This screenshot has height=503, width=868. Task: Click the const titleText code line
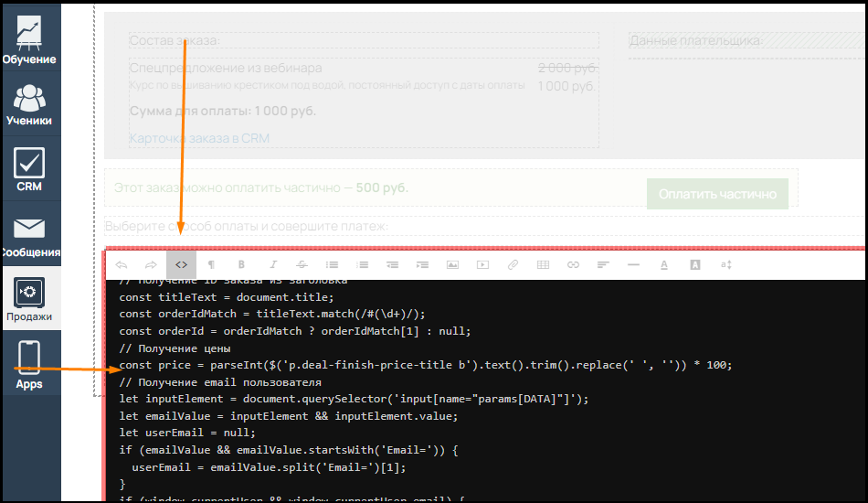(227, 297)
